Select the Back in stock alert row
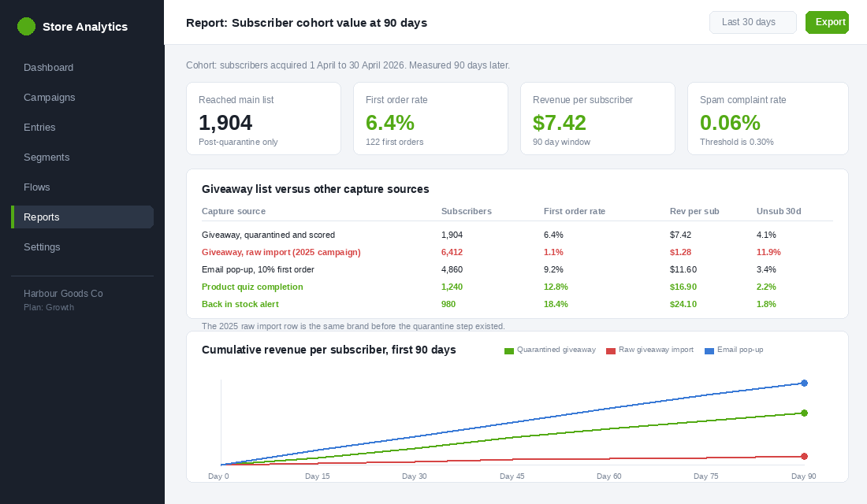 (517, 304)
